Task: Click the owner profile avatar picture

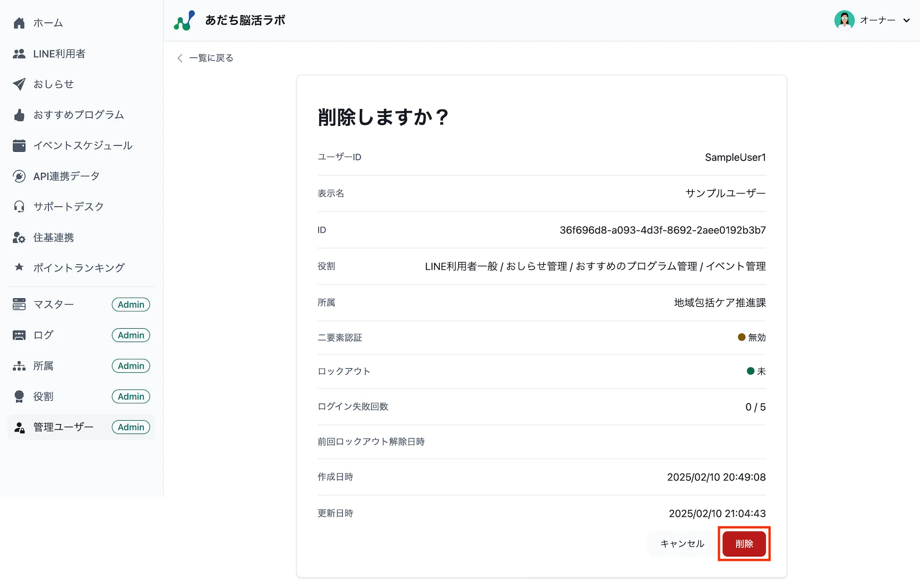Action: tap(845, 20)
